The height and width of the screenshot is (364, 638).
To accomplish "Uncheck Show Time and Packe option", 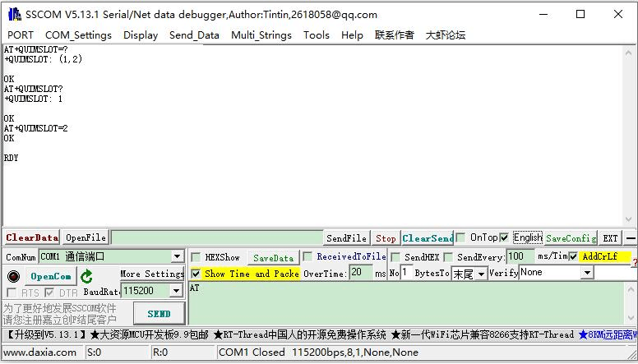I will tap(196, 274).
